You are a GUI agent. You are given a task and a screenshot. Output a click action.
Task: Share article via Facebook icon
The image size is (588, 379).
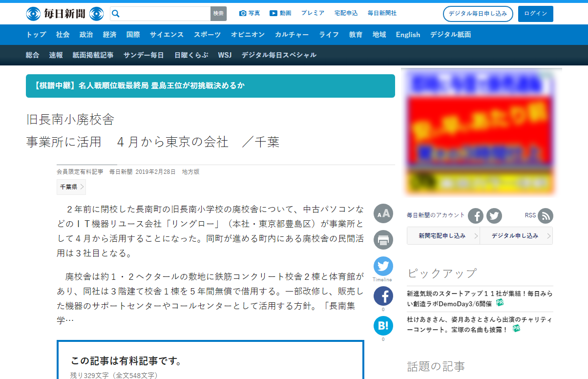click(383, 296)
